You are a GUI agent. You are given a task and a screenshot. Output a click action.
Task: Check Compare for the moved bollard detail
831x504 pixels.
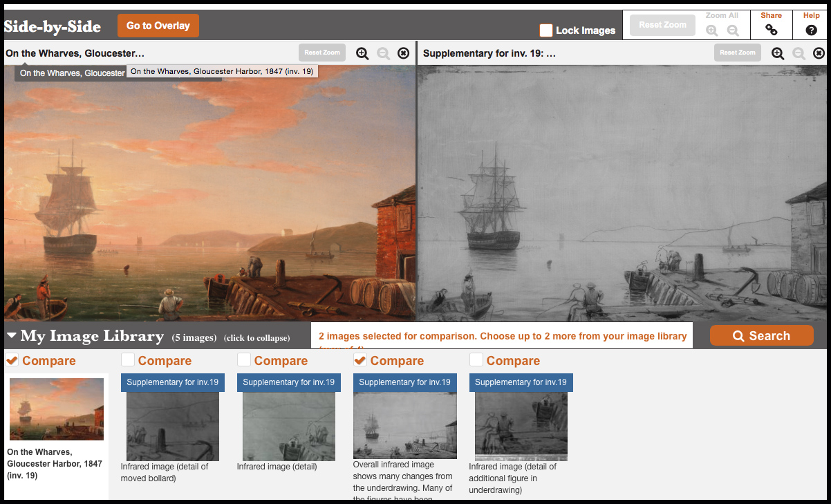coord(128,360)
